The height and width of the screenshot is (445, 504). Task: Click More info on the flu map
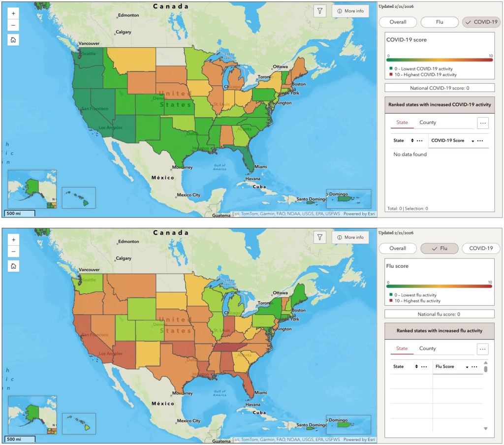(x=350, y=237)
